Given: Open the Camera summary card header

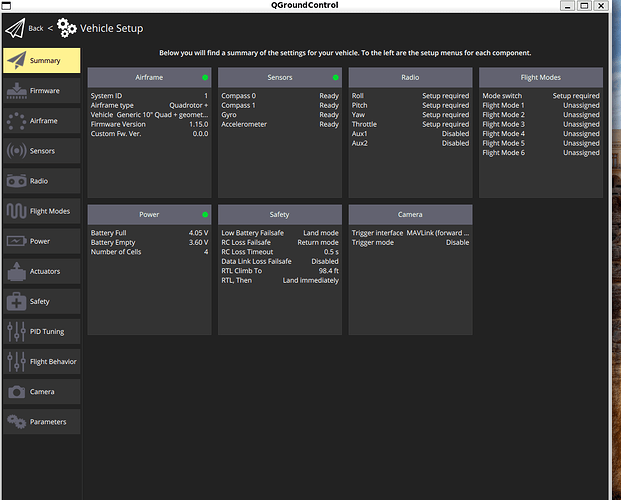Looking at the screenshot, I should coord(410,214).
